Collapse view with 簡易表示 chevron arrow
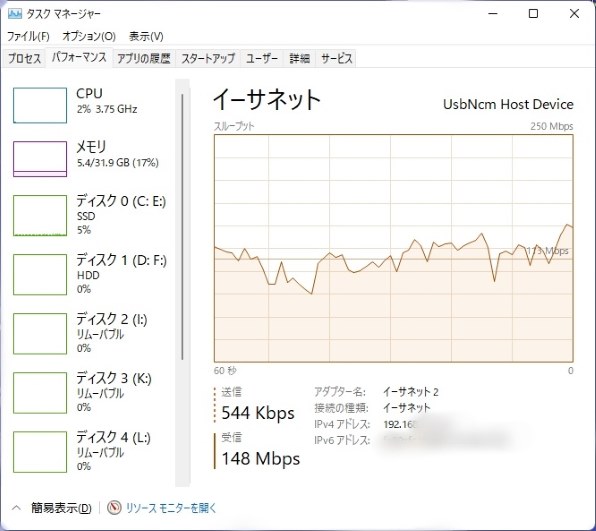The image size is (596, 531). pos(16,508)
